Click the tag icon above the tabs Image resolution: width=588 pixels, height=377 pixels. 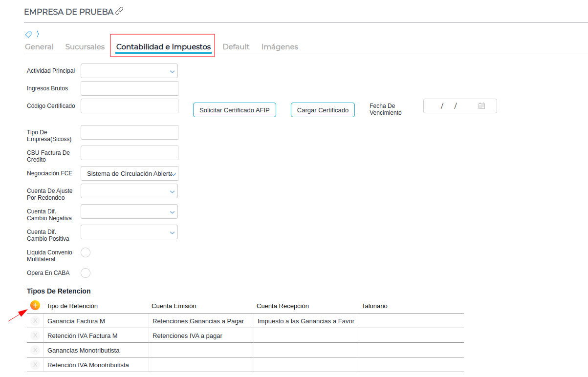28,34
